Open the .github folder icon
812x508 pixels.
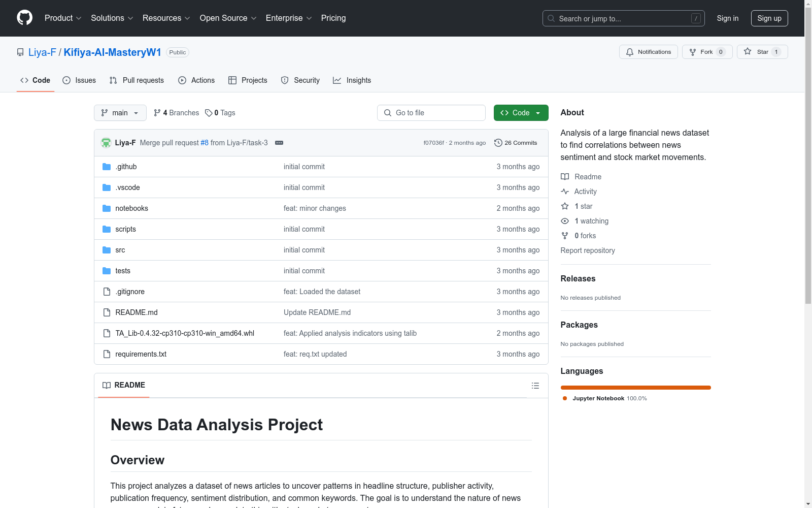click(x=107, y=167)
